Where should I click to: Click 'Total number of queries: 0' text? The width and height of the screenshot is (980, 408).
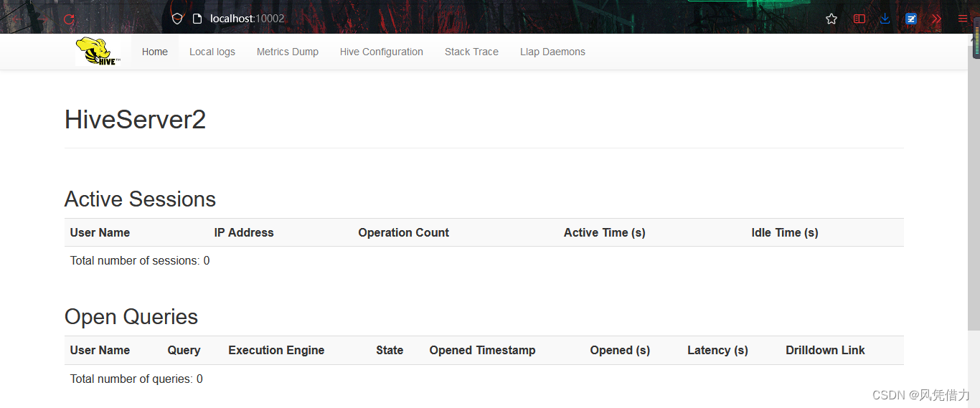coord(136,379)
